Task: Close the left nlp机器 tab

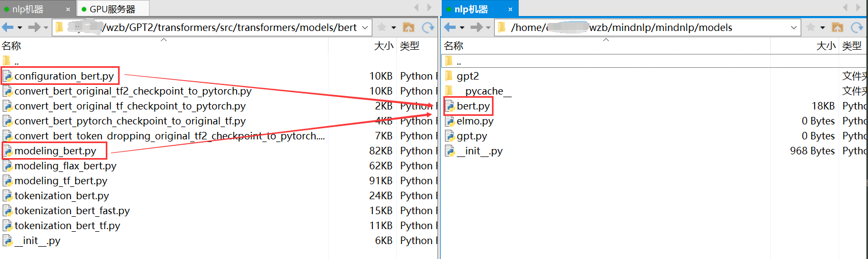Action: (68, 9)
